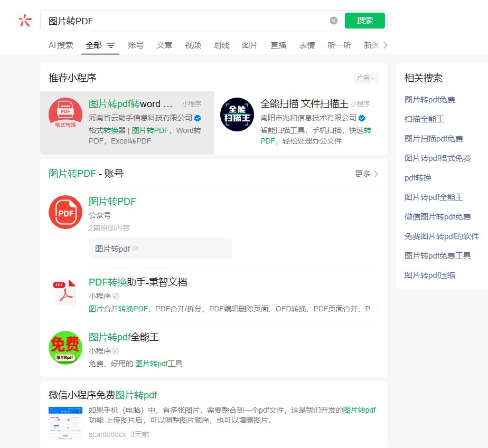Open 全能扫描 文件扫描王 title link
The width and height of the screenshot is (488, 448).
coord(304,104)
